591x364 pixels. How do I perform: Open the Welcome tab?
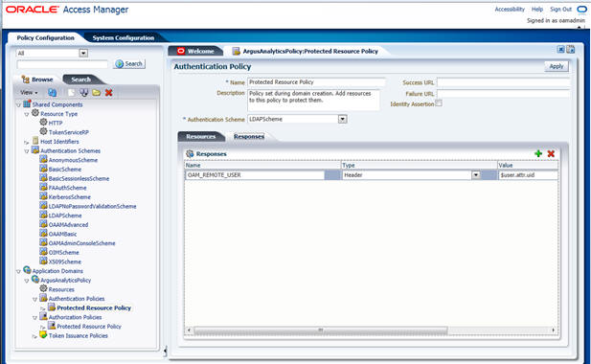coord(196,51)
